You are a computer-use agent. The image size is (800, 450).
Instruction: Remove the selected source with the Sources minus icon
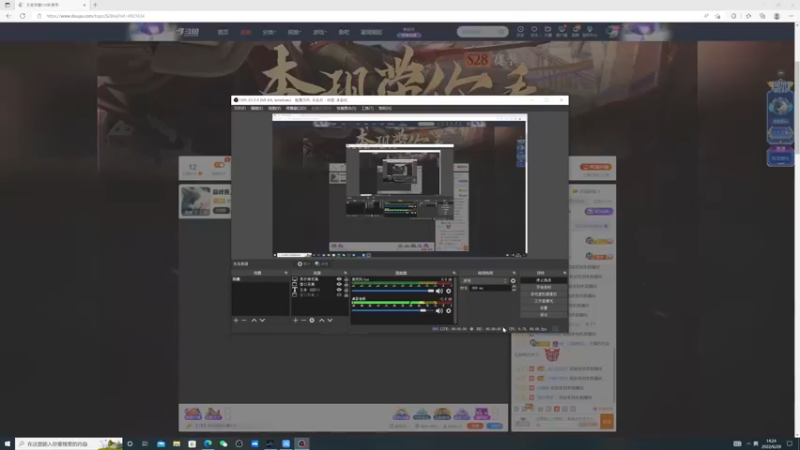pos(304,320)
